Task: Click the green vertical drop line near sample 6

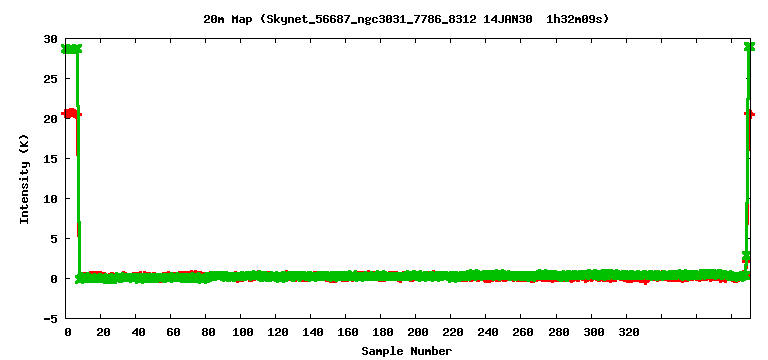Action: [78, 162]
